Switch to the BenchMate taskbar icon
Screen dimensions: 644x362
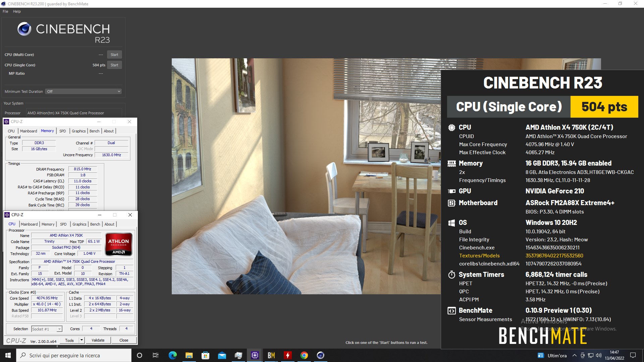pos(271,355)
